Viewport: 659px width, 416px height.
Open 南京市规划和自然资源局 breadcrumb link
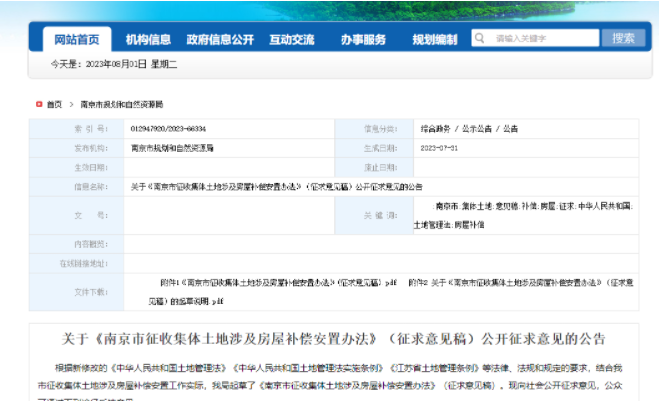click(121, 104)
